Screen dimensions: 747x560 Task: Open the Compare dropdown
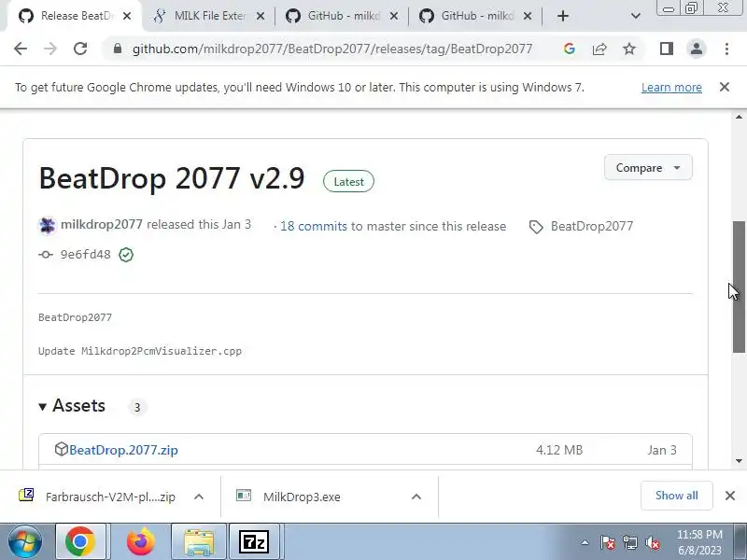point(648,168)
